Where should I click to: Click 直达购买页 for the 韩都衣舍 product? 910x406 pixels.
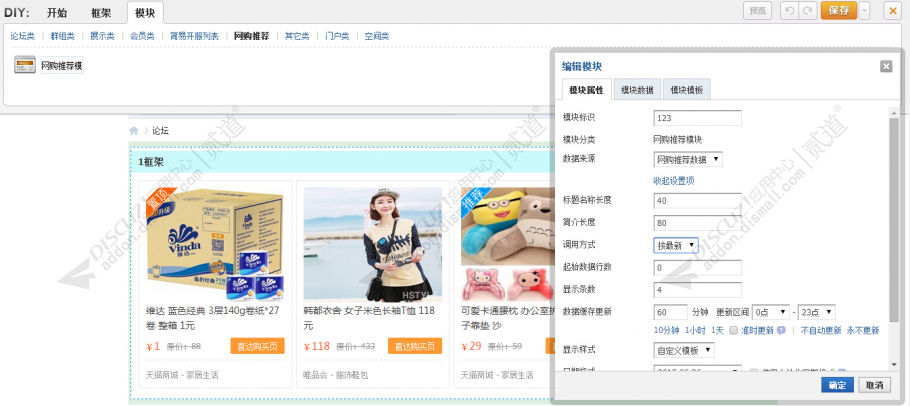point(415,346)
